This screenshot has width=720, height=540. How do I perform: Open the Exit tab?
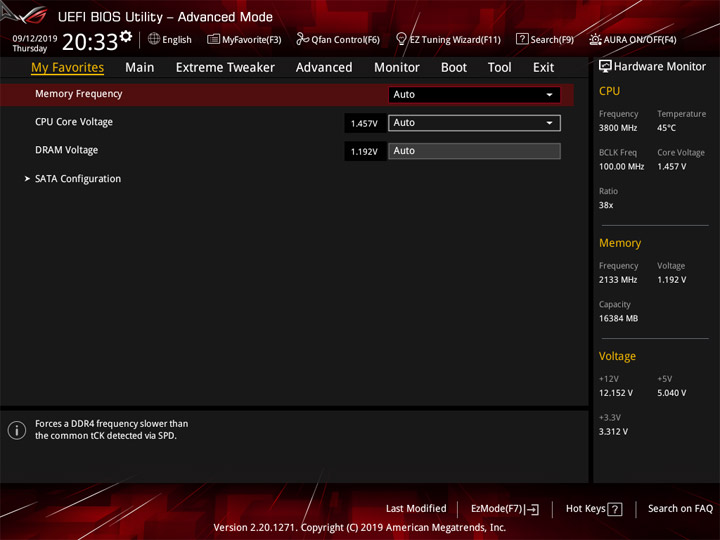[x=543, y=68]
